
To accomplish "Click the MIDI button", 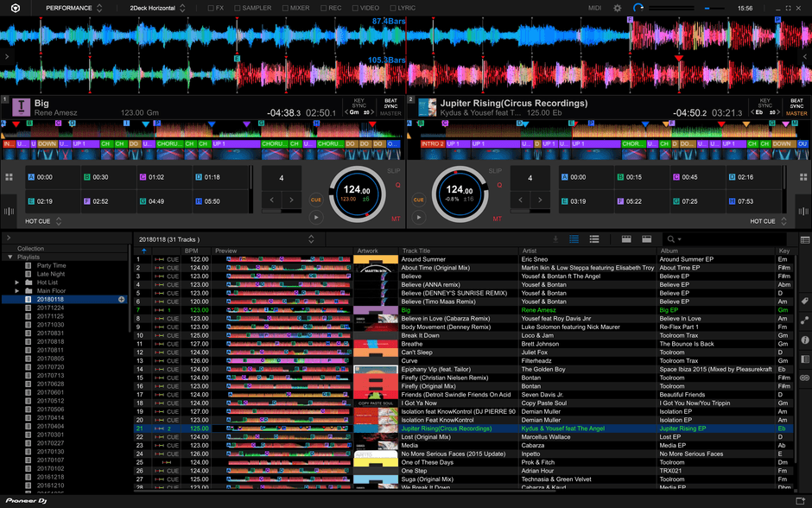I will click(x=594, y=8).
